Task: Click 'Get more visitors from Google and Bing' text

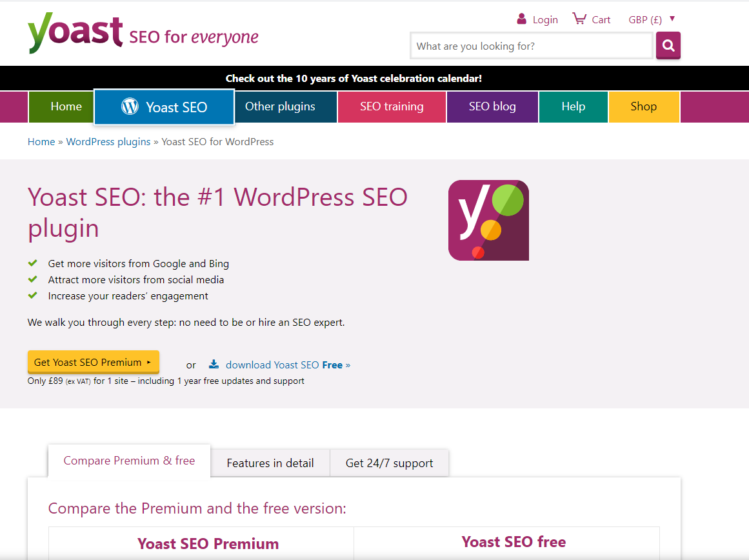Action: point(139,264)
